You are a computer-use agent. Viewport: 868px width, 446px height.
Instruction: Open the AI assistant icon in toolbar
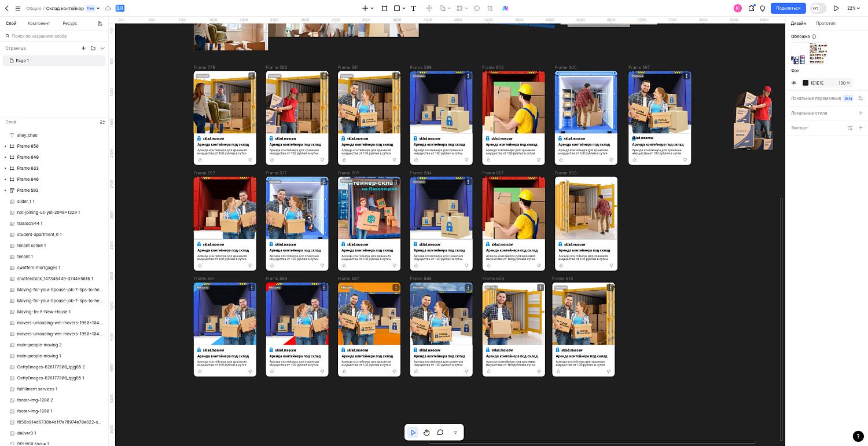pyautogui.click(x=505, y=8)
